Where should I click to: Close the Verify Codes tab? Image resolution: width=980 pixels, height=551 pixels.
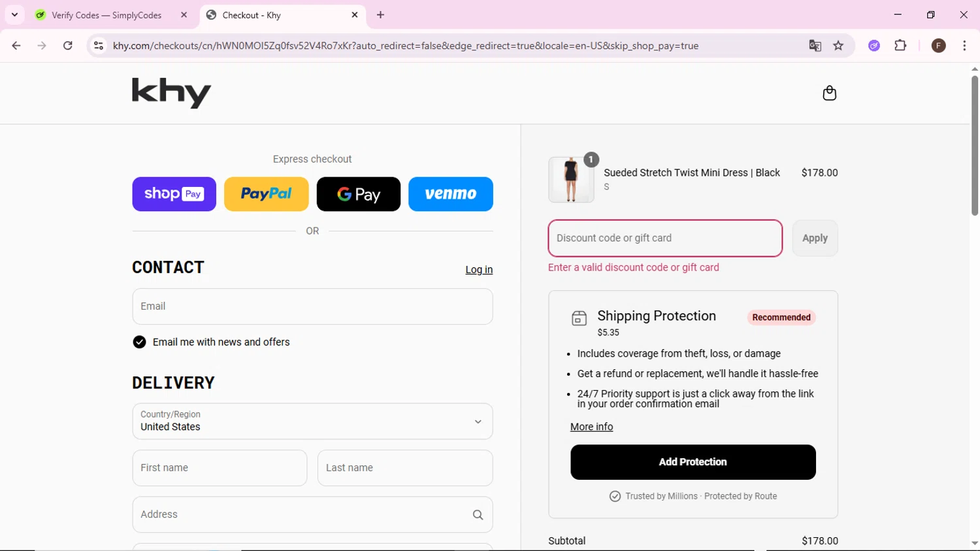click(184, 15)
